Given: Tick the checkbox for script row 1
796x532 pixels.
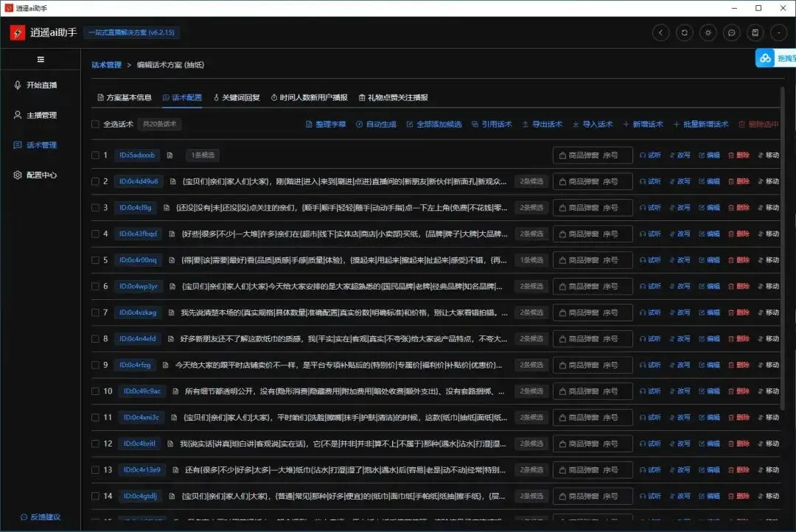Looking at the screenshot, I should point(95,155).
